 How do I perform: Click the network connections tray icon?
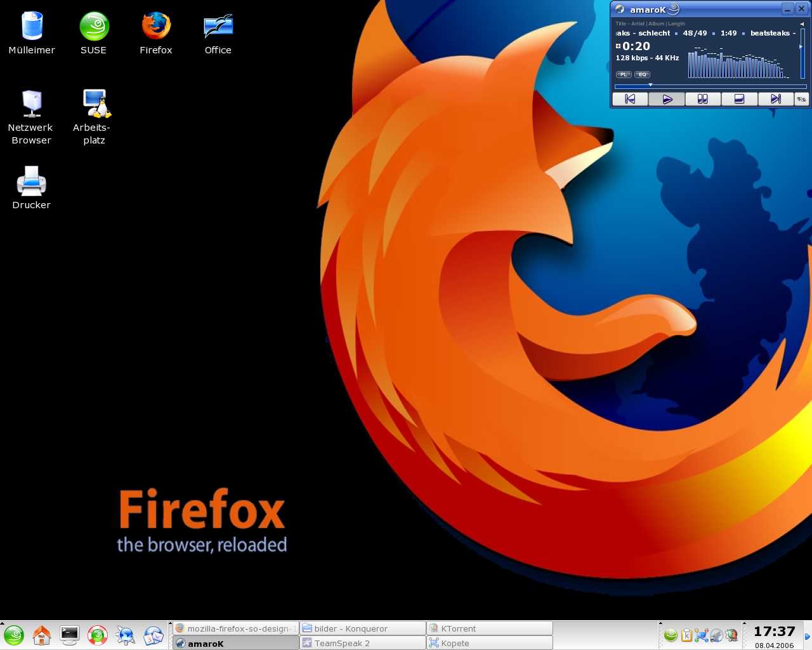pyautogui.click(x=702, y=635)
